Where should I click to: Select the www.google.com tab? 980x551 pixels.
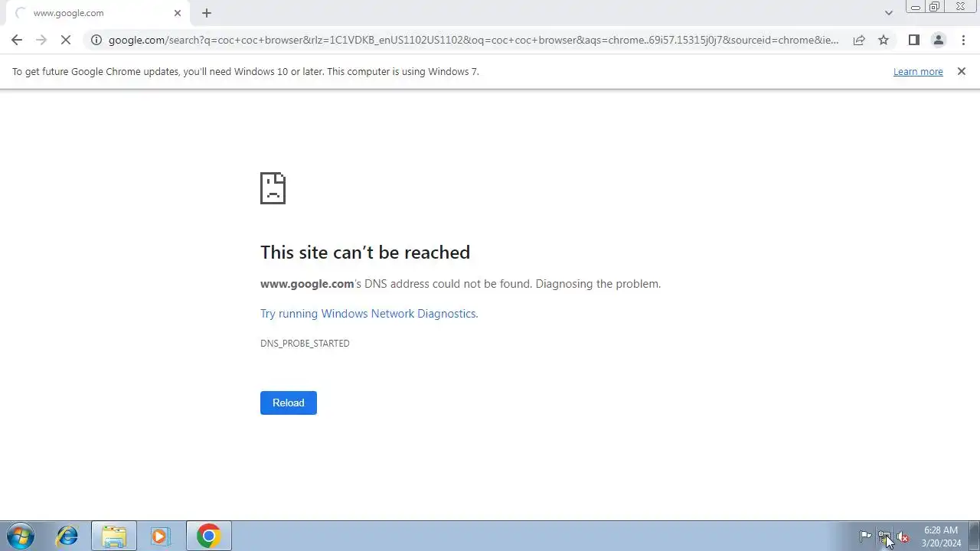(x=97, y=13)
